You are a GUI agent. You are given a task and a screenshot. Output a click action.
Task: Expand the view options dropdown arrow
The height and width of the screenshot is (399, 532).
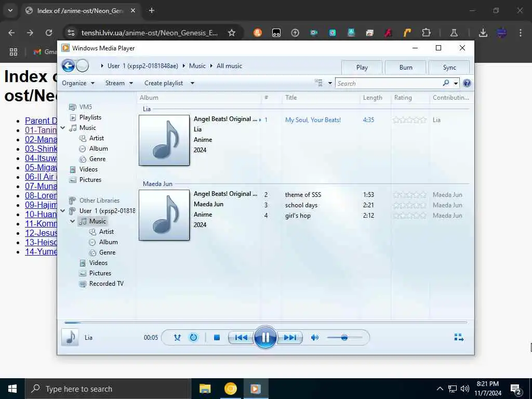pos(330,84)
